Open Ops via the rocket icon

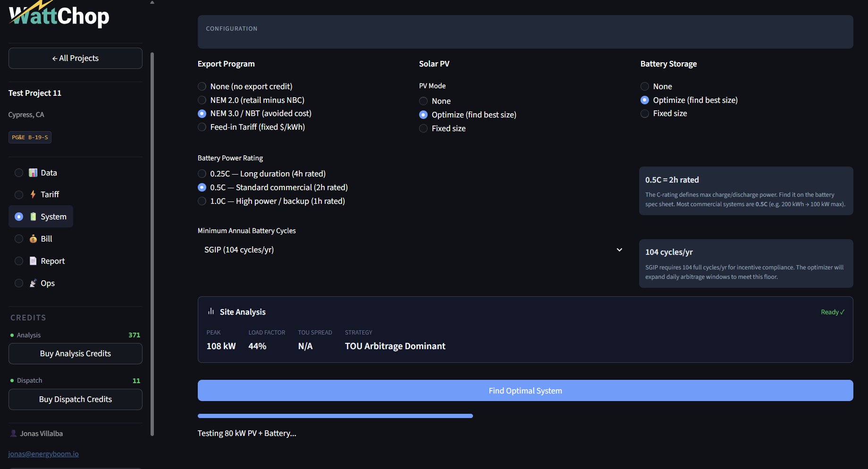33,283
